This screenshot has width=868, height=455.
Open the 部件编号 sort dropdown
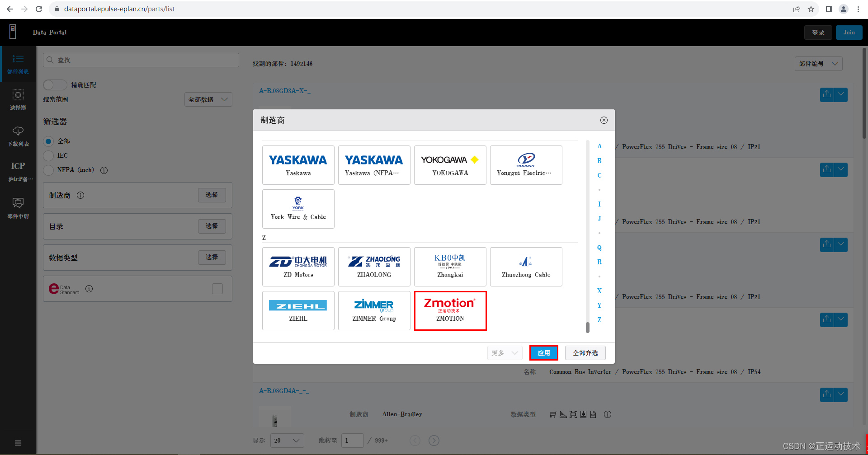[818, 64]
